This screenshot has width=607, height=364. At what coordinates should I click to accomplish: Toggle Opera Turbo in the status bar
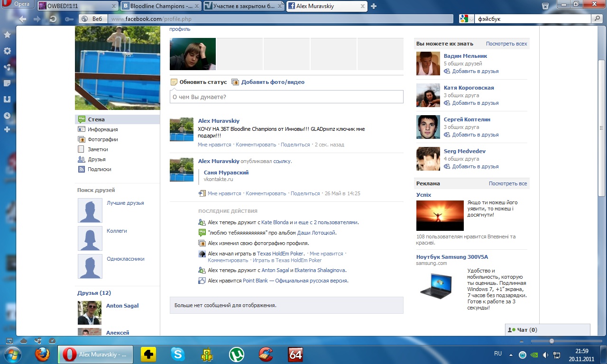pos(52,341)
